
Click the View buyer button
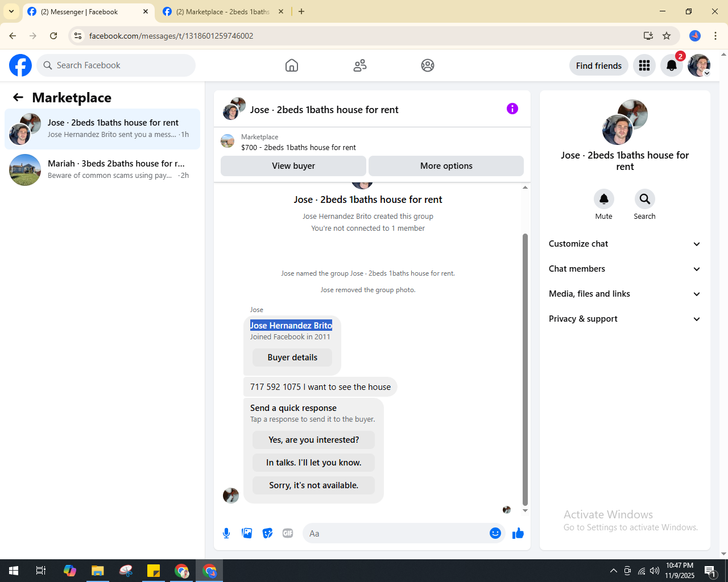point(293,166)
